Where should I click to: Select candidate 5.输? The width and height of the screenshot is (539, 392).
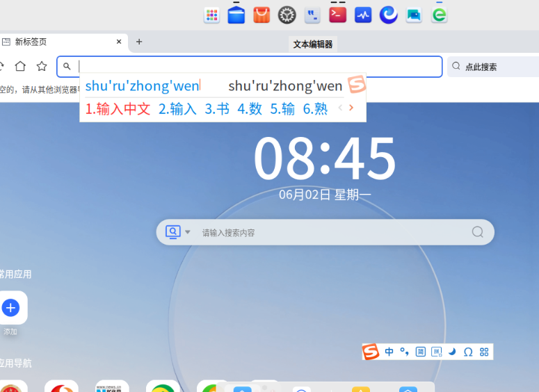pos(282,109)
